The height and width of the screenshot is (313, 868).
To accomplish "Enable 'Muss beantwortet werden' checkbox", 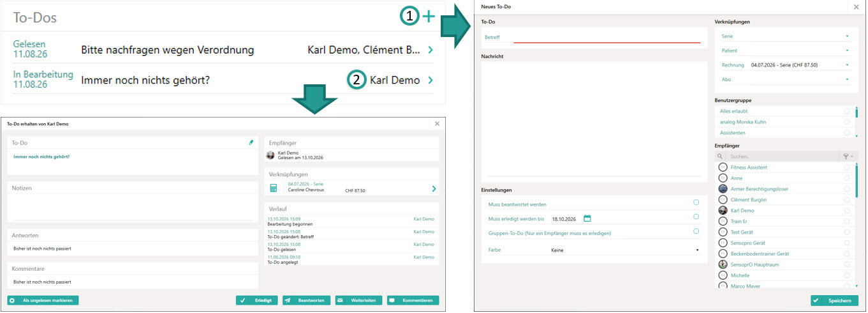I will point(696,202).
